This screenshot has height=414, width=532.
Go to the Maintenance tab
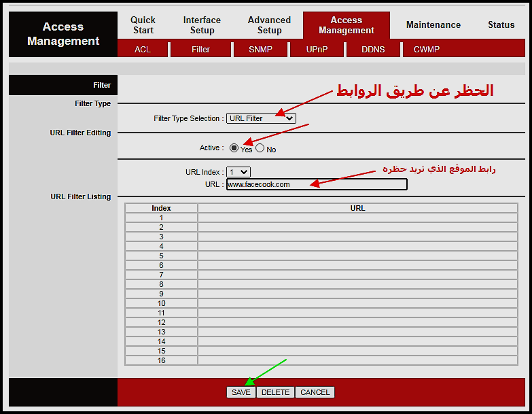(x=433, y=25)
